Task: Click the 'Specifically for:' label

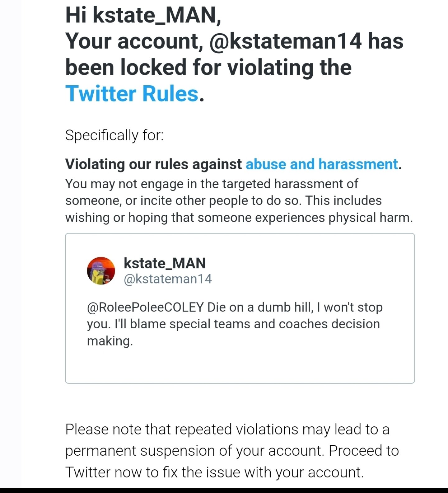Action: click(x=114, y=135)
